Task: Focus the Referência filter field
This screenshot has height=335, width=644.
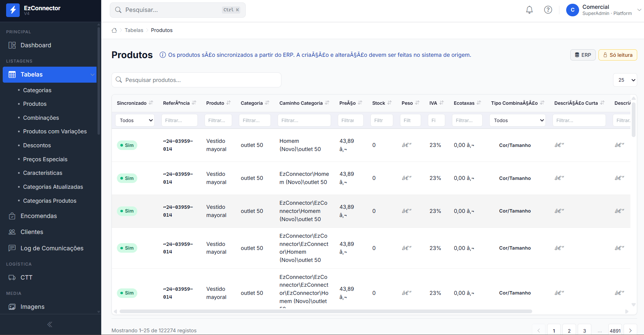Action: pos(179,120)
